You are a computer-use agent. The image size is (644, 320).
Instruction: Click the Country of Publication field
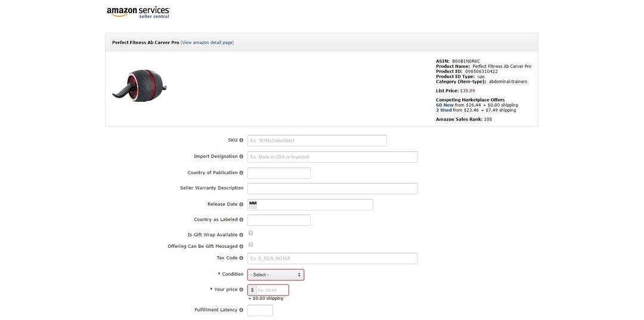[279, 173]
